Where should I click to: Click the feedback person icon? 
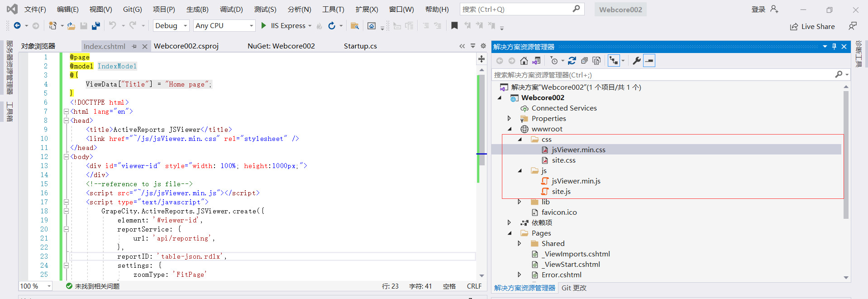(x=853, y=26)
